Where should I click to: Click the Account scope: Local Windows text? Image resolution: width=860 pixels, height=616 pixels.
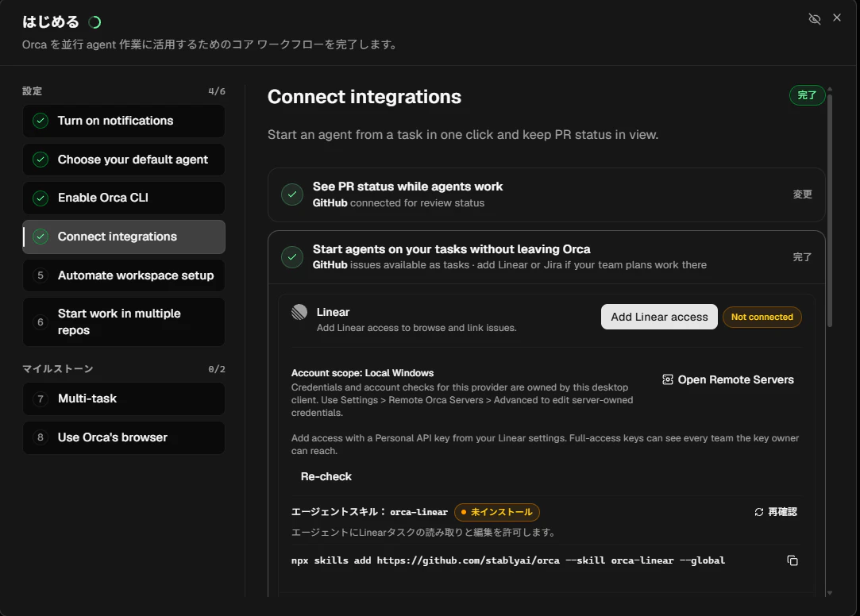[363, 372]
